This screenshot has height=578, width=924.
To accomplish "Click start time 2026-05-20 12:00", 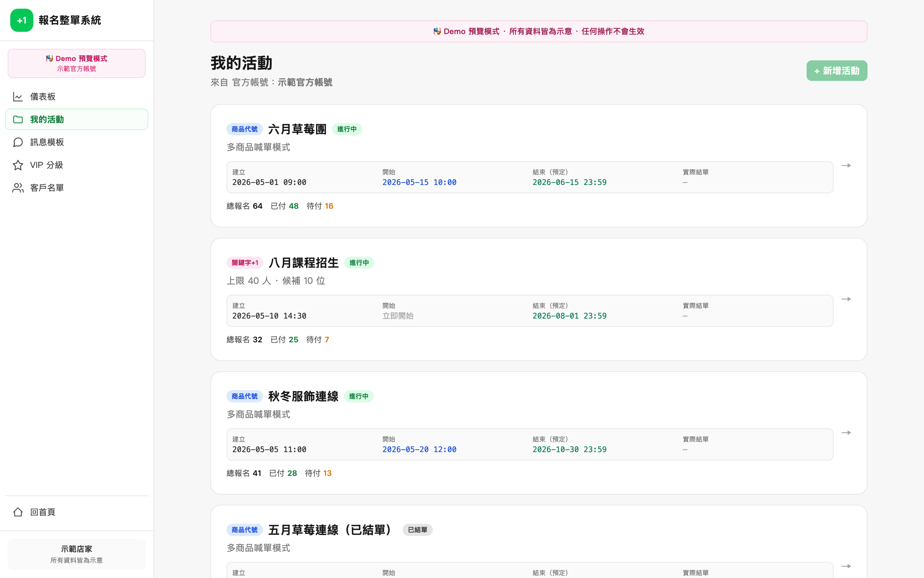I will 419,450.
